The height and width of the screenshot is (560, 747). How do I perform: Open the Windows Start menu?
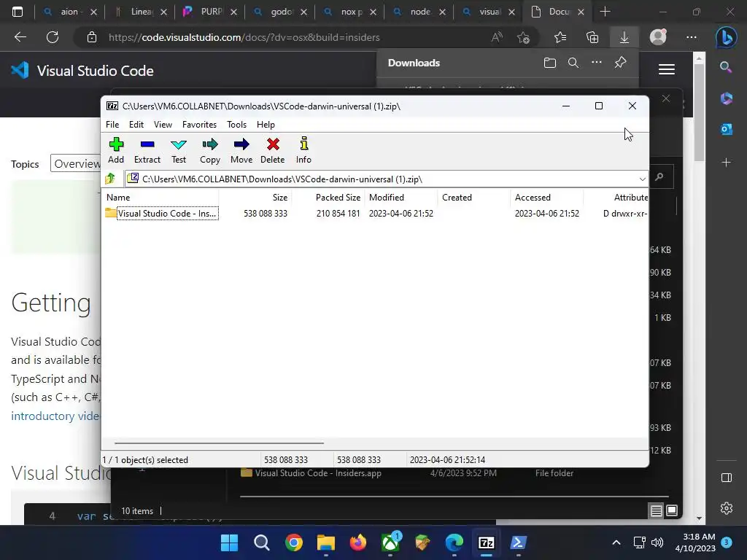(229, 542)
